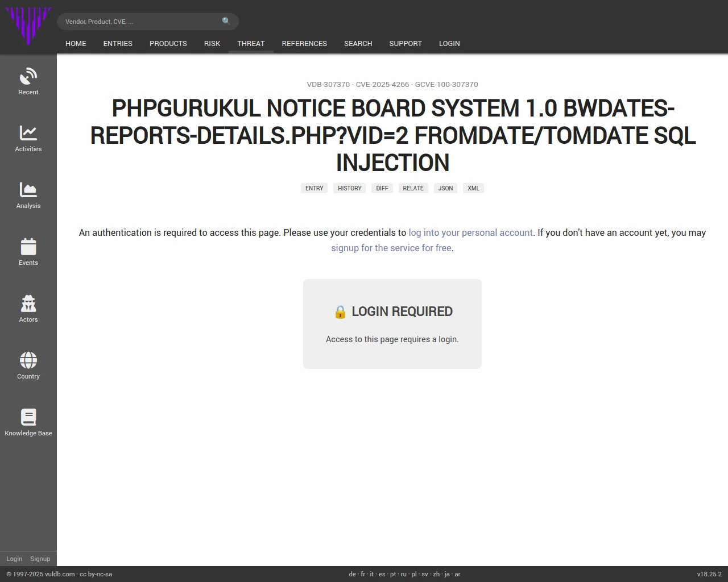
Task: Follow 'signup for the service for free' link
Action: click(391, 248)
